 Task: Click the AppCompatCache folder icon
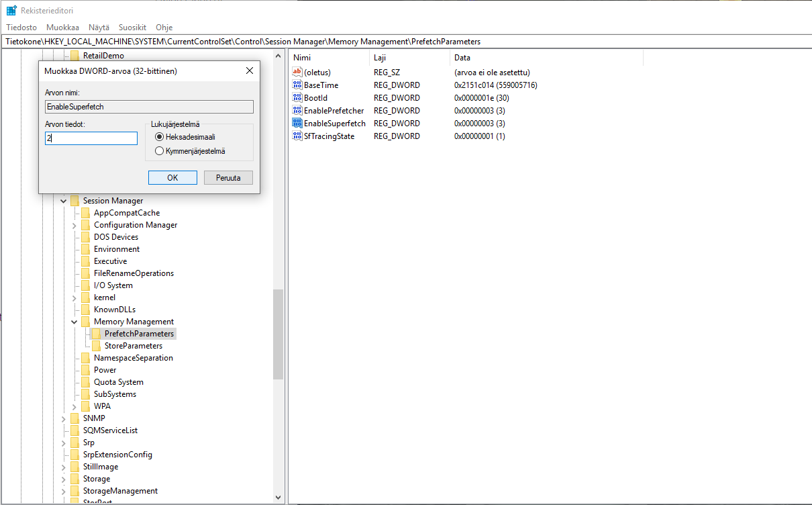[x=85, y=213]
